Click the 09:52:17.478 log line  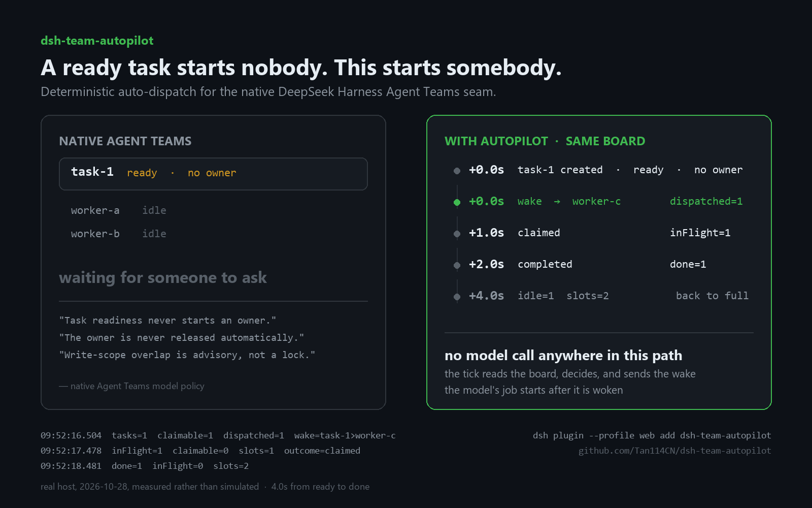click(200, 451)
